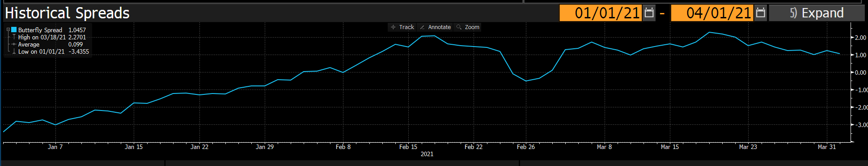Click the Jan 15 axis date label
Image resolution: width=868 pixels, height=166 pixels.
(x=134, y=147)
